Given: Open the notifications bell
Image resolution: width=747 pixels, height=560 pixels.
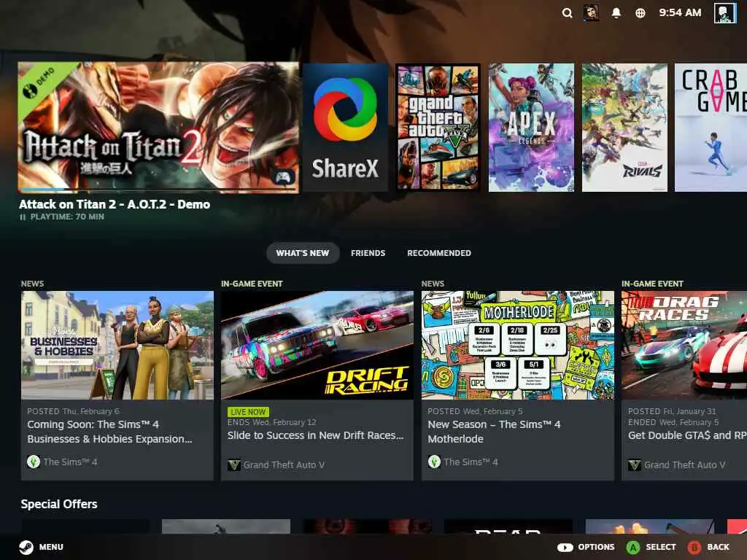Looking at the screenshot, I should 616,13.
